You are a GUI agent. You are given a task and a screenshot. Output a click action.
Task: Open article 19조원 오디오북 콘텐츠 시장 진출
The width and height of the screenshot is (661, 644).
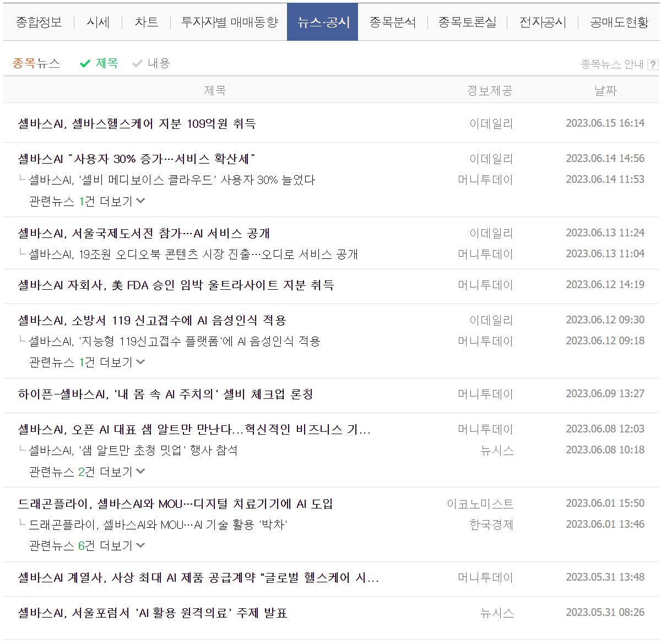(193, 254)
